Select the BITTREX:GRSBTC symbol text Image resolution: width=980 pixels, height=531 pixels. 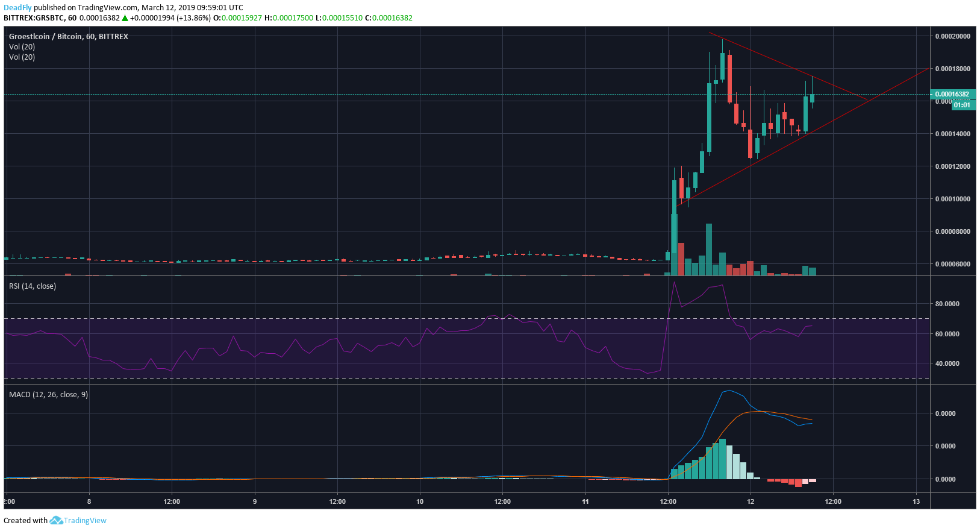(34, 18)
